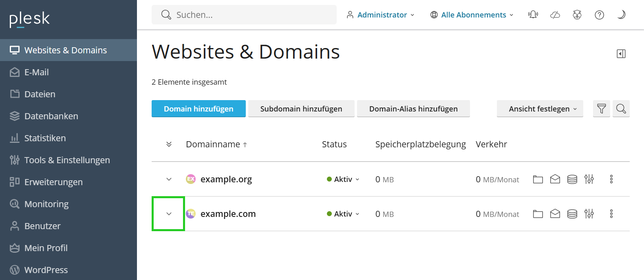Toggle dark mode moon icon
Screen dimensions: 644x280
(x=621, y=15)
